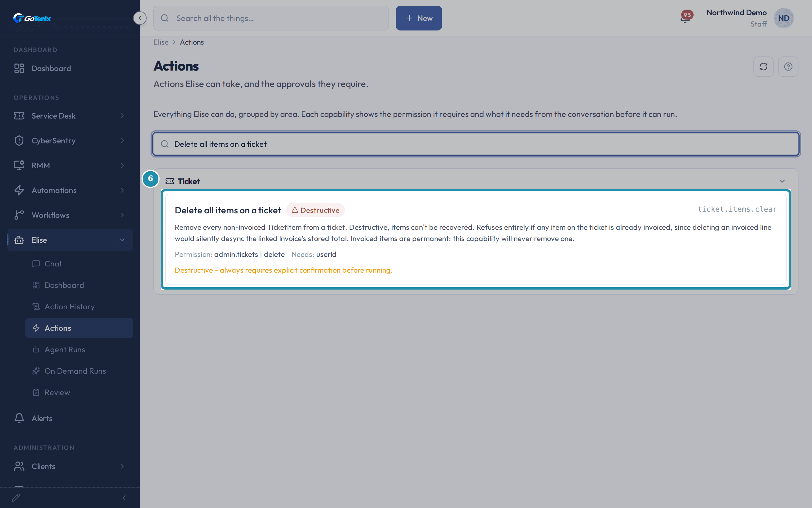The height and width of the screenshot is (508, 812).
Task: Click the Service Desk ticket icon
Action: pyautogui.click(x=19, y=116)
